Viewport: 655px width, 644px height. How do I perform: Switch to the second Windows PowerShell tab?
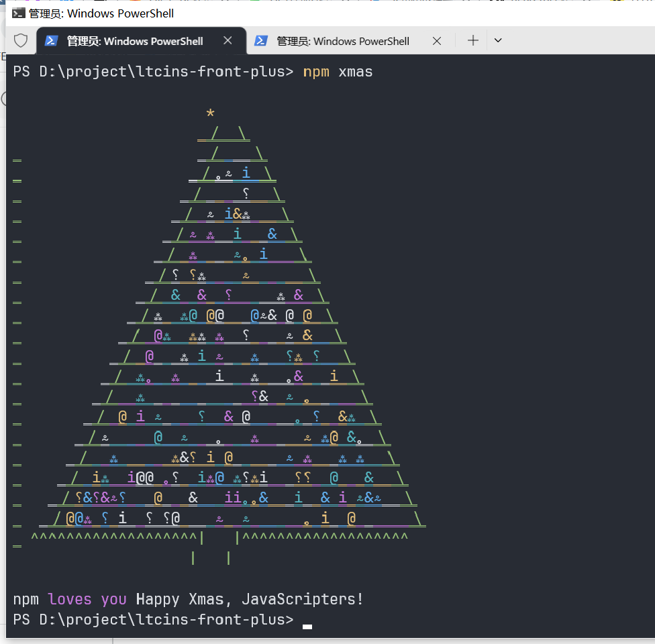tap(342, 41)
